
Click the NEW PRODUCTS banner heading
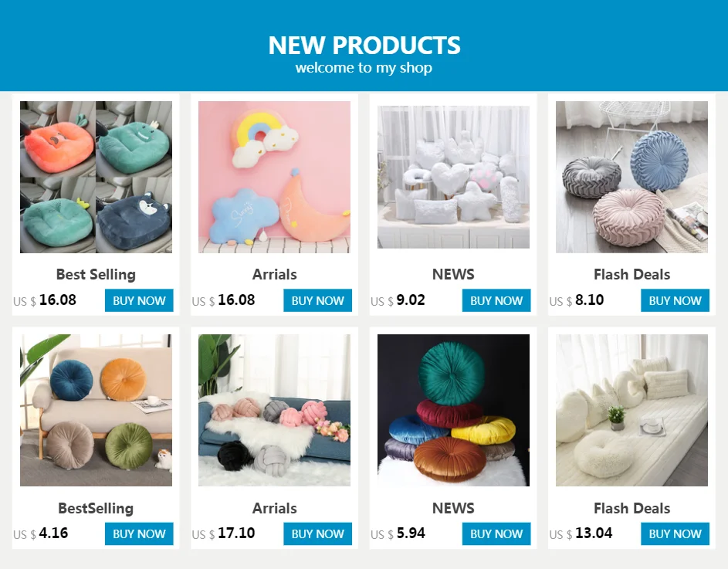click(364, 46)
